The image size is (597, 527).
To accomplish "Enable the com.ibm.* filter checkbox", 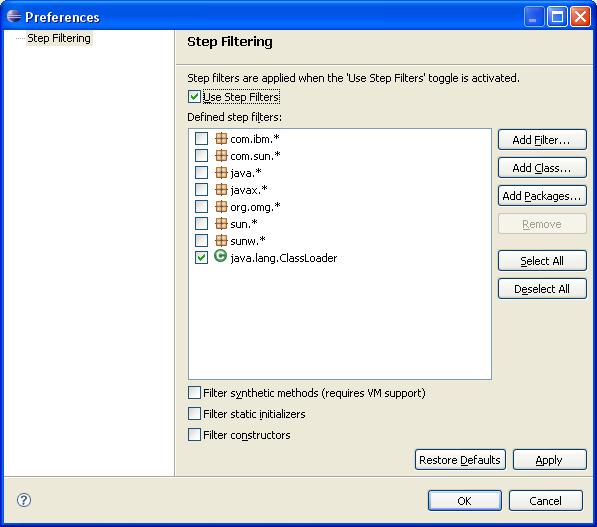I will (x=201, y=138).
